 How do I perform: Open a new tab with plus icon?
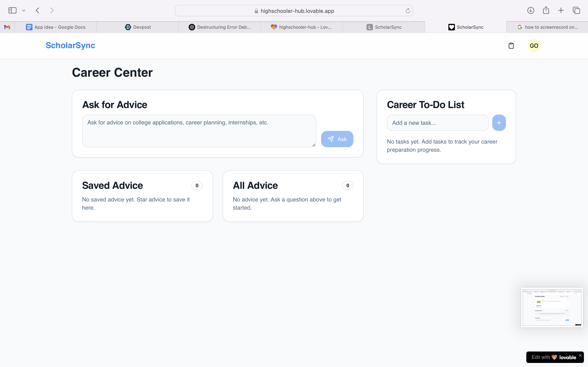(x=561, y=10)
